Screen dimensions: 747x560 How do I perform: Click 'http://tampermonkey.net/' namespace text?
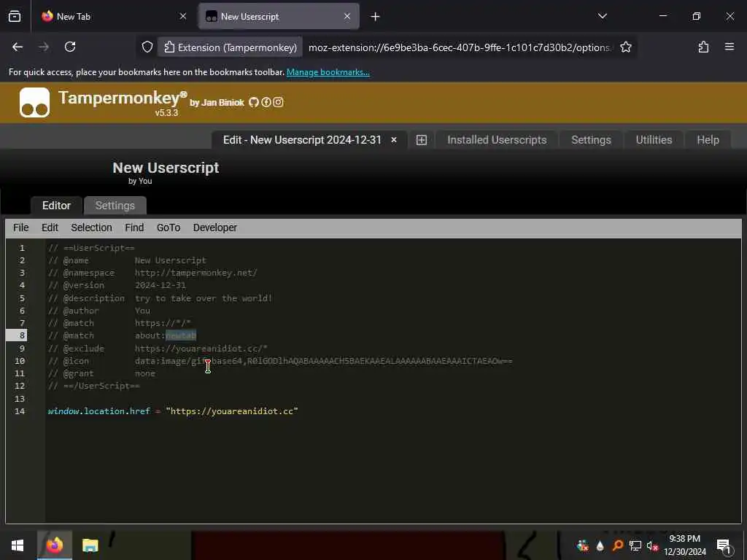pos(196,273)
